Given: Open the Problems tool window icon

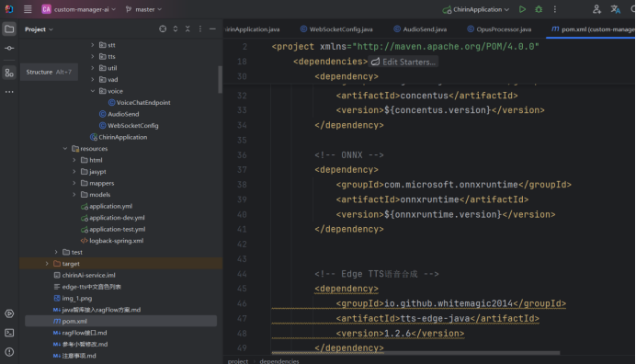Looking at the screenshot, I should click(9, 352).
